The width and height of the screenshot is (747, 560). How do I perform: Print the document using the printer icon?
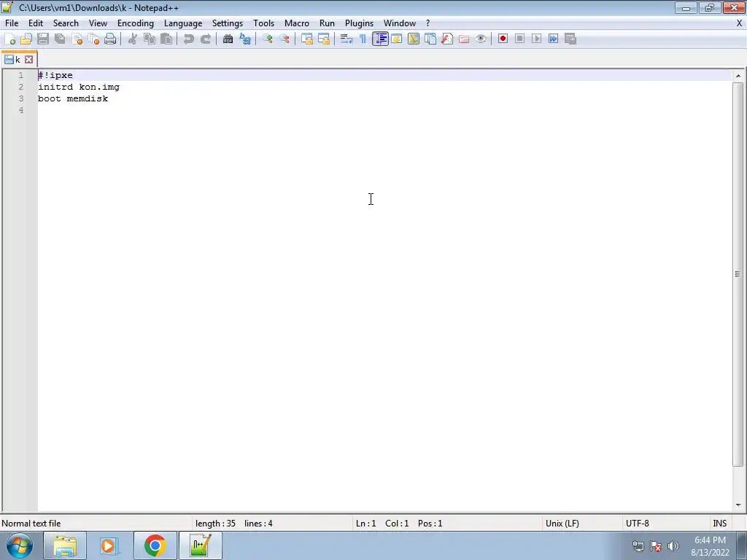pos(110,39)
